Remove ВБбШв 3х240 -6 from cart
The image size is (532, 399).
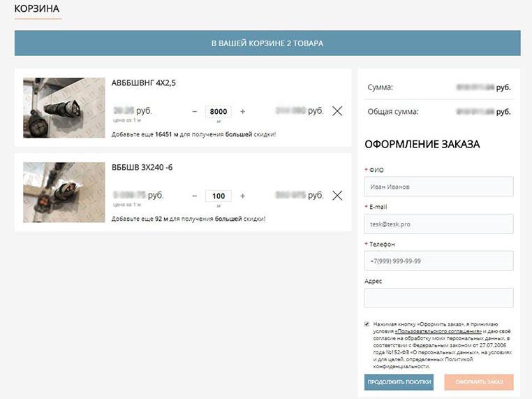(337, 196)
